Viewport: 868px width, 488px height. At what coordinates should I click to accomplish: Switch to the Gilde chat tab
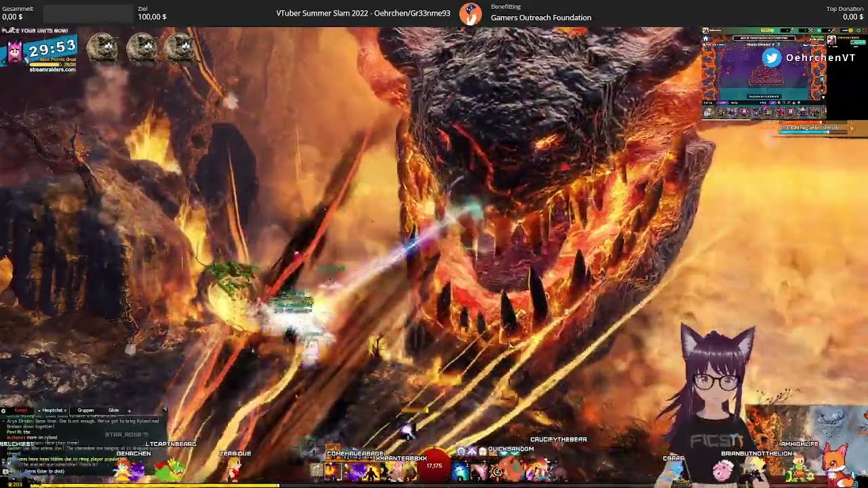point(113,410)
